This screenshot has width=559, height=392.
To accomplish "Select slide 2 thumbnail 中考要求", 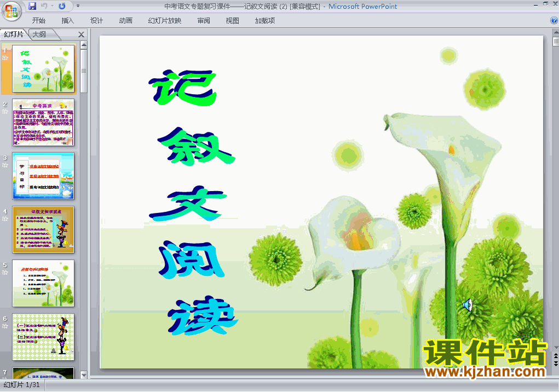I will tap(43, 122).
